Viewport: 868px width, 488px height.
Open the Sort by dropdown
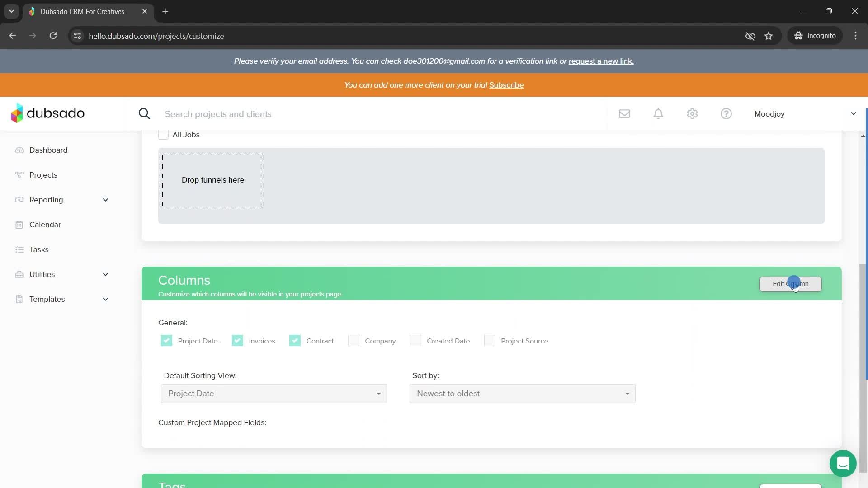[x=523, y=394]
